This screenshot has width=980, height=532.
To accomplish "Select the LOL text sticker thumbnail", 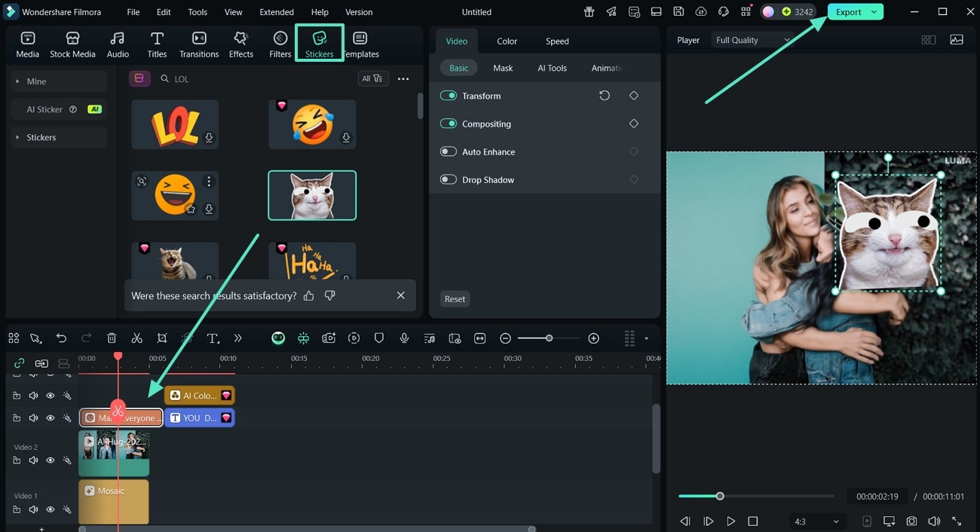I will point(175,124).
